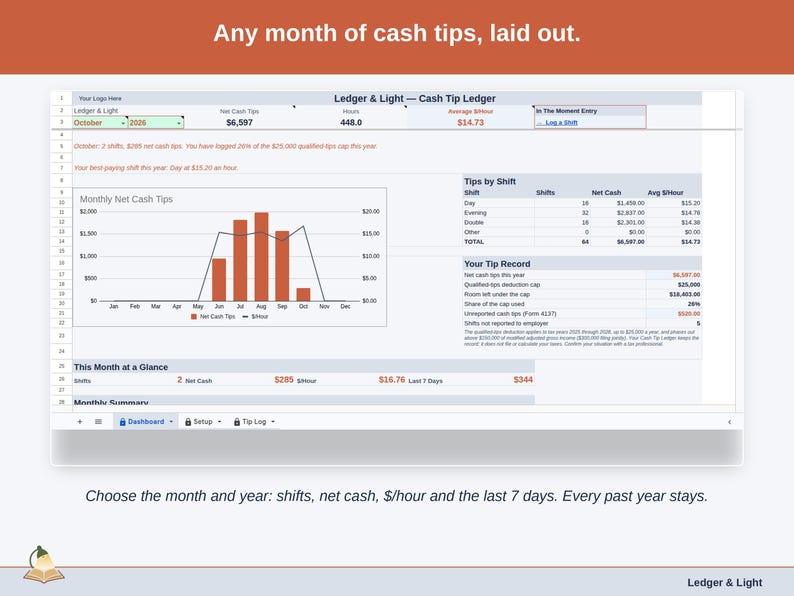Screen dimensions: 794x596
Task: Click the side panel collapse chevron
Action: pos(729,422)
